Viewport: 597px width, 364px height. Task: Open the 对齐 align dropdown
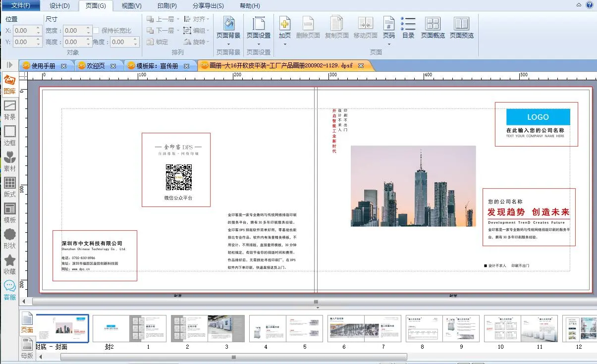click(196, 19)
